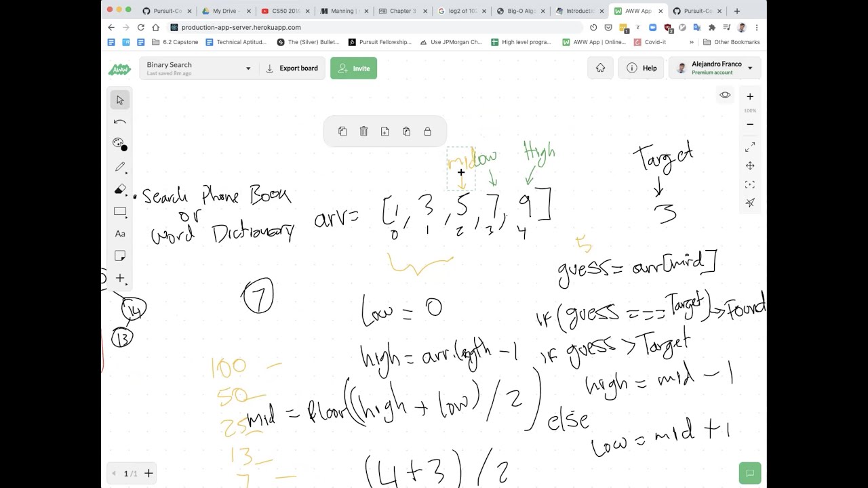The height and width of the screenshot is (488, 868).
Task: Open the media control playlist icon
Action: (726, 27)
